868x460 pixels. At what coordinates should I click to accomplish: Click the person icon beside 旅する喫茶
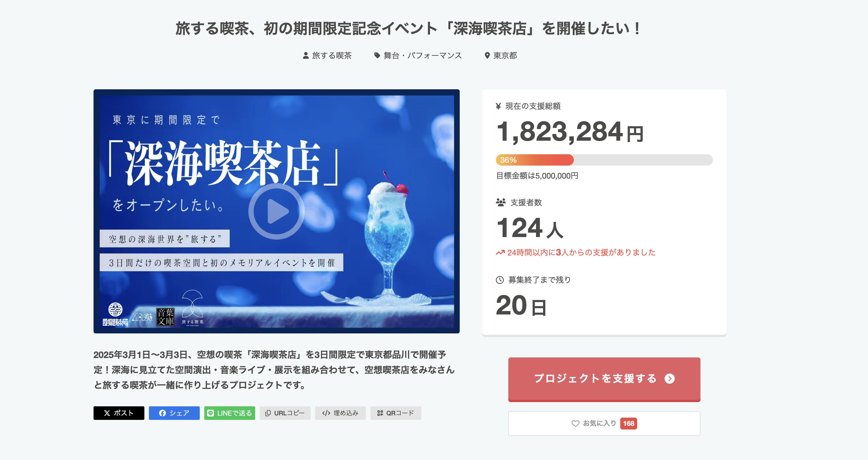306,56
